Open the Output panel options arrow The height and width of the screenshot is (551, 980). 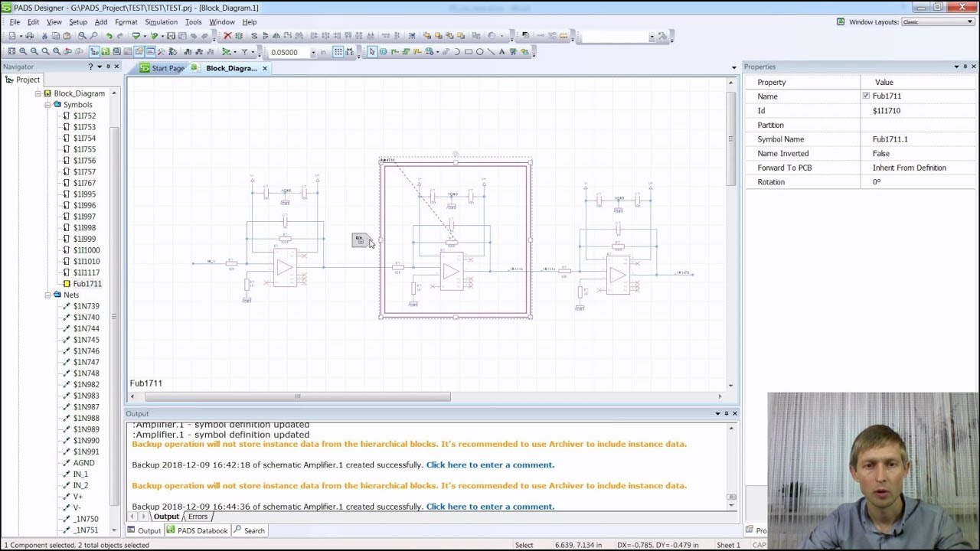[x=718, y=413]
